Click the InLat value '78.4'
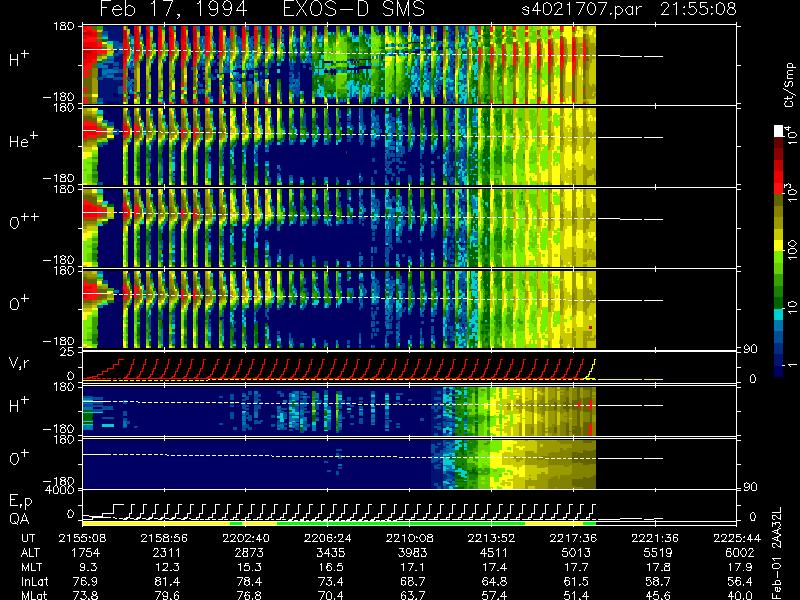The height and width of the screenshot is (600, 800). point(249,581)
